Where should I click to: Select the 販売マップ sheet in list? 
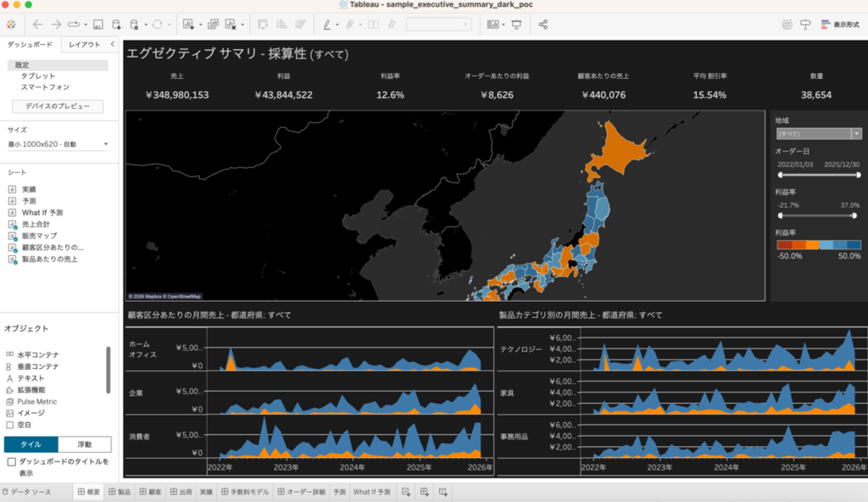coord(39,236)
